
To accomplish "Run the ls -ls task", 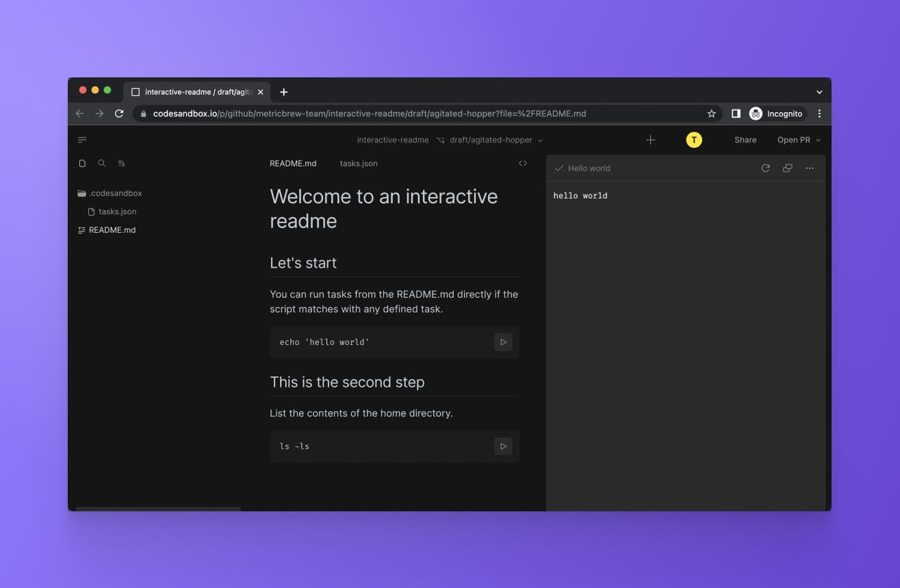I will 503,446.
